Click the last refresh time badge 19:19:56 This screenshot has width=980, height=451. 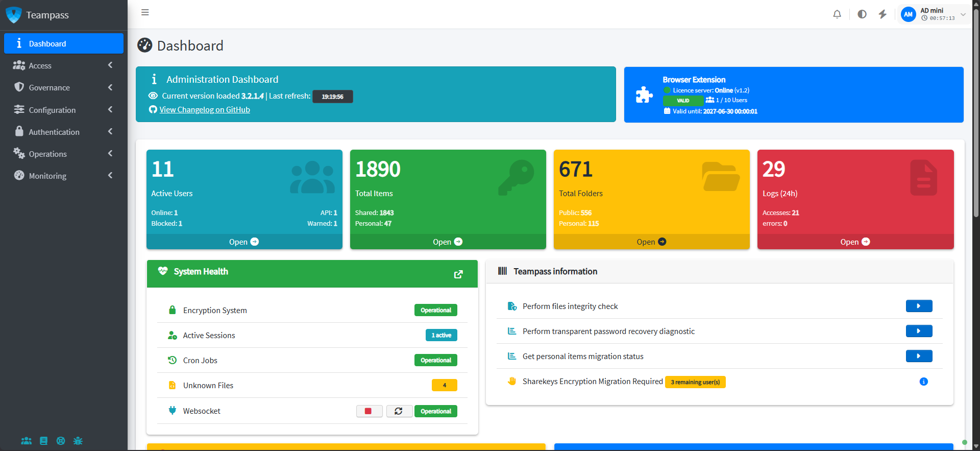pos(332,97)
